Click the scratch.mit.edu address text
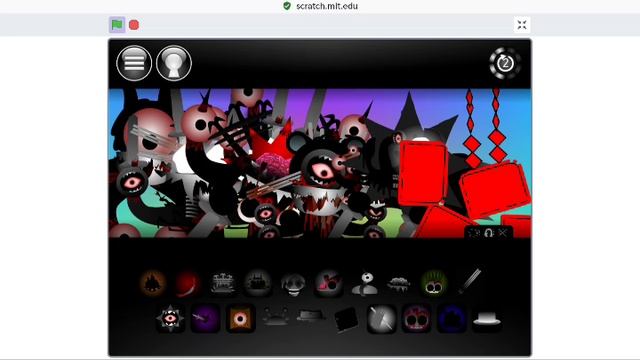This screenshot has height=360, width=640. [x=327, y=6]
